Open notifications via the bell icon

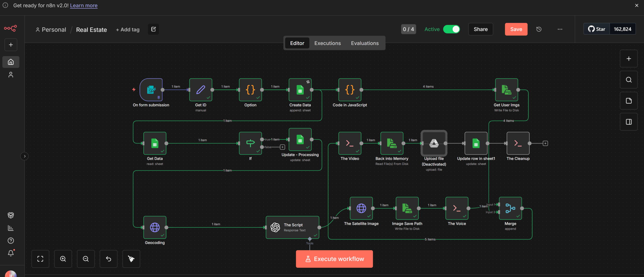pyautogui.click(x=11, y=253)
